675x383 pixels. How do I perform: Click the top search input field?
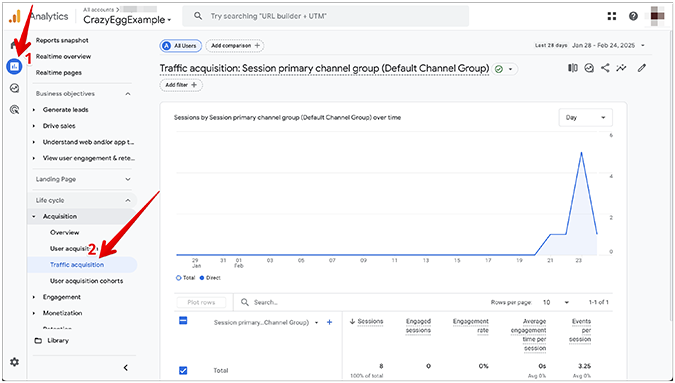pos(325,16)
